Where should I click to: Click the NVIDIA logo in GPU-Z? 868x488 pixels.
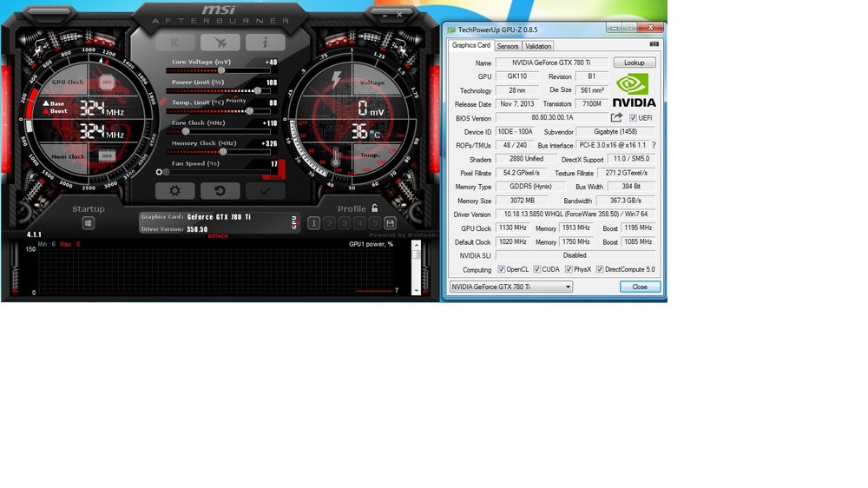click(635, 90)
